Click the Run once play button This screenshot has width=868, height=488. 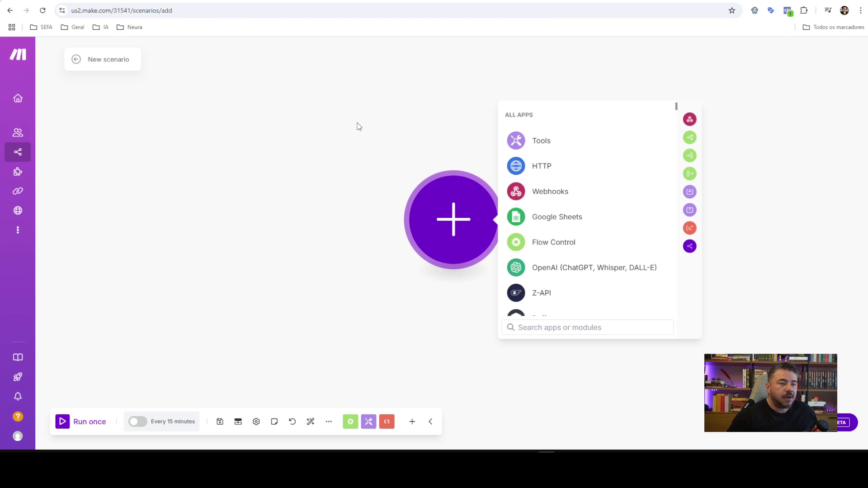(63, 422)
